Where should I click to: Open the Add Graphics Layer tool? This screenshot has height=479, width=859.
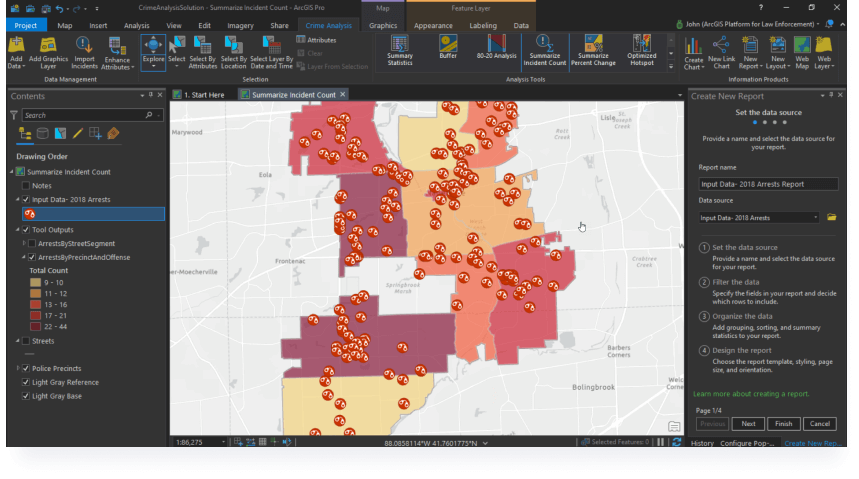(x=48, y=53)
